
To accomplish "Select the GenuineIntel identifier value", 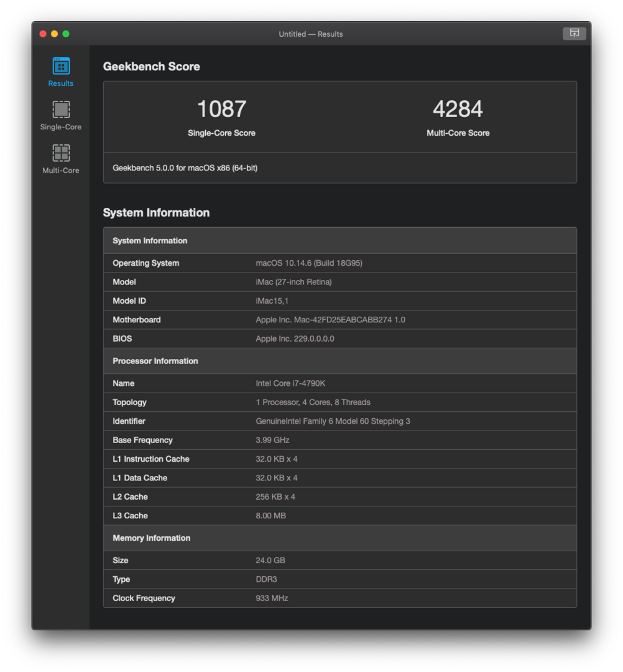I will [333, 421].
